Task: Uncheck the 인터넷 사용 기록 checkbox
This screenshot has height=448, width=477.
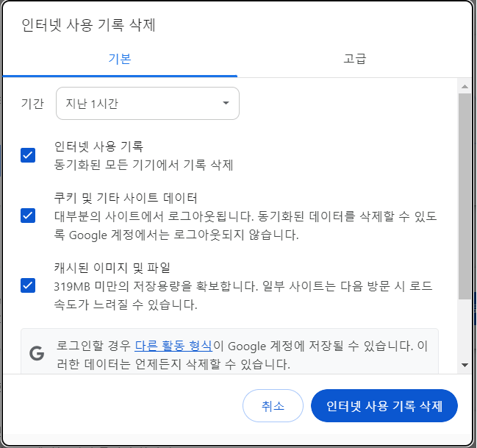Action: coord(28,155)
